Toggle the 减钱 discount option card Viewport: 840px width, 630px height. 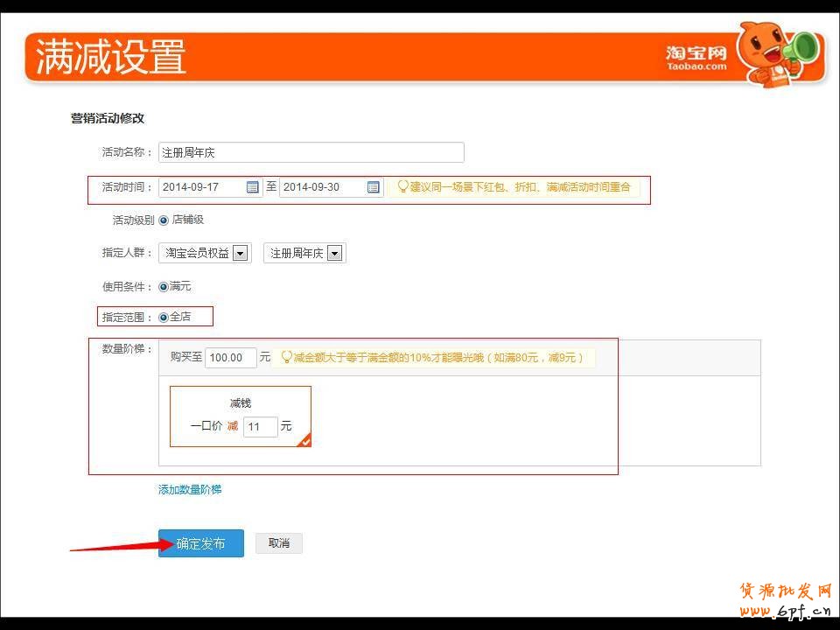241,416
